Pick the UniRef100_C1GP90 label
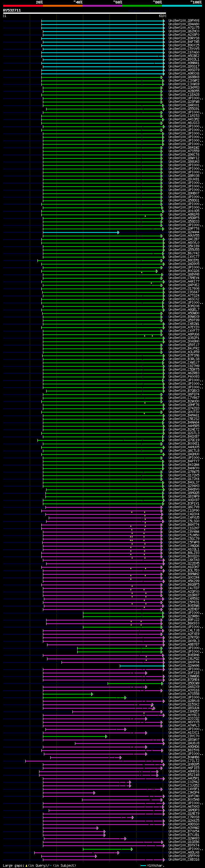The height and width of the screenshot is (868, 205). click(x=184, y=511)
